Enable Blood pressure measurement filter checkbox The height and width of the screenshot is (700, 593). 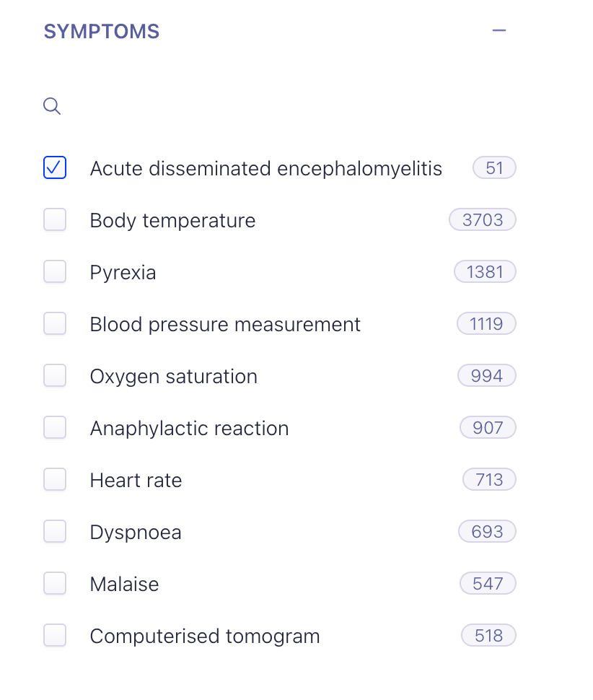coord(55,324)
